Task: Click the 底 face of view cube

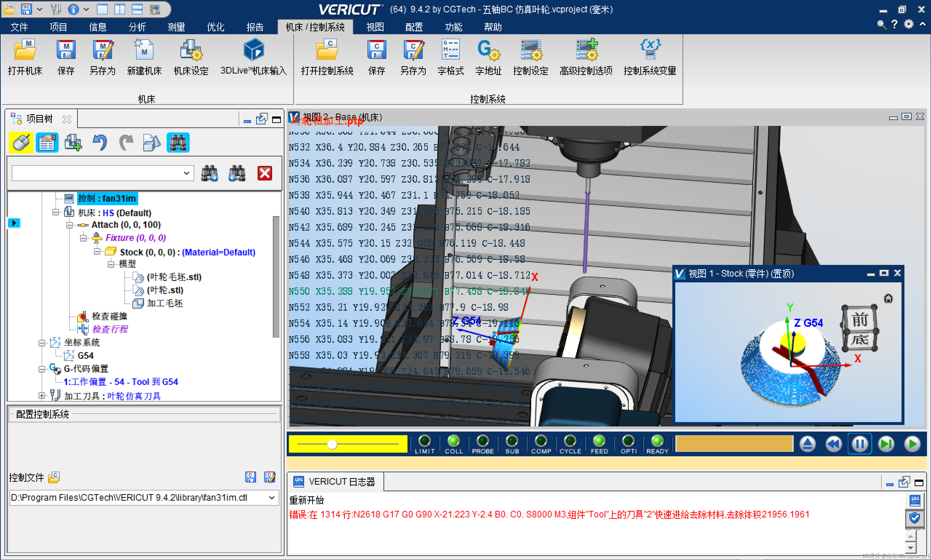Action: (860, 340)
